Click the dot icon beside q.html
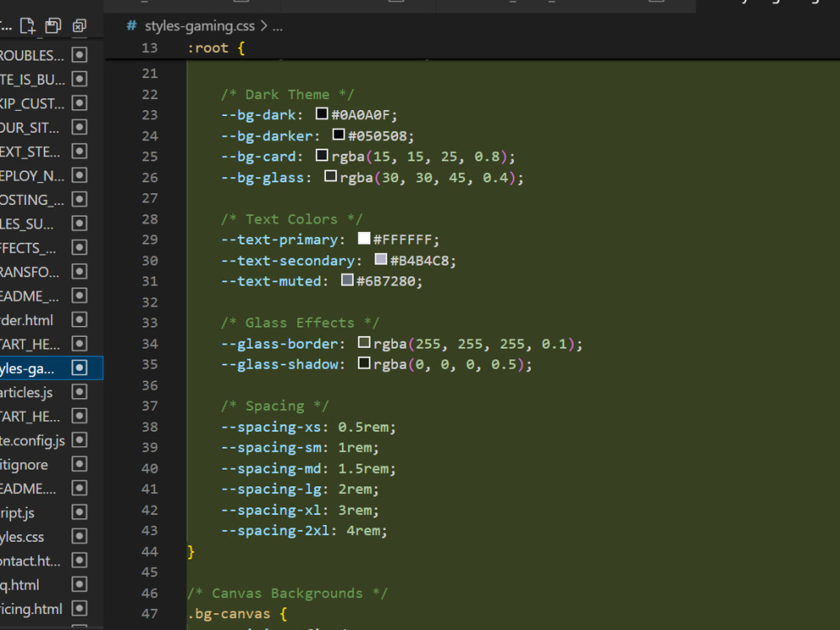 point(79,585)
